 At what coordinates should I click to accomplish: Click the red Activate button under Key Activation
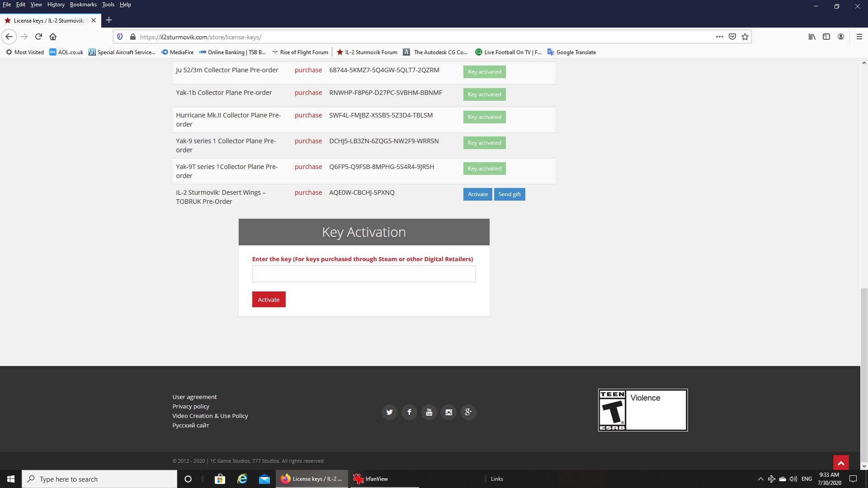(269, 300)
